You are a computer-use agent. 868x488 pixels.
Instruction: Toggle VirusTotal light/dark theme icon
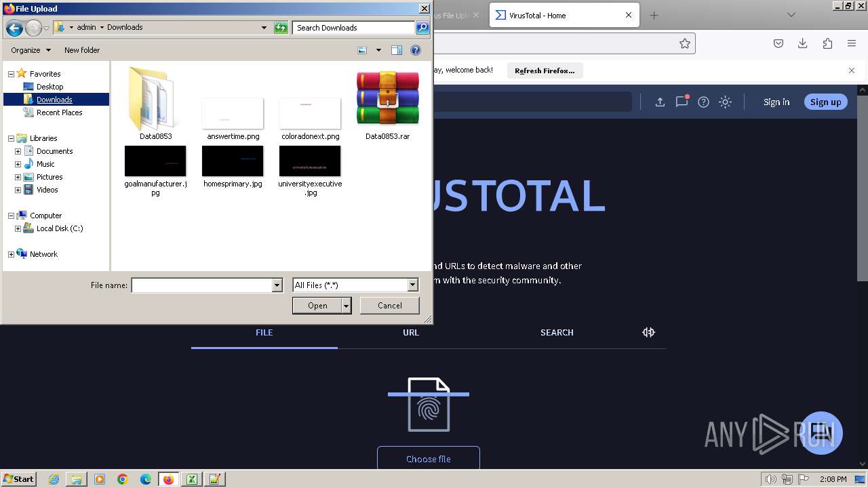pos(725,102)
